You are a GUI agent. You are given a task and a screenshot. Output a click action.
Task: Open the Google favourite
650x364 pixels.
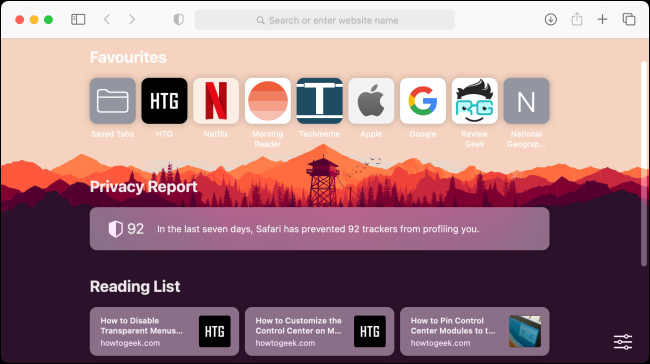[x=423, y=101]
